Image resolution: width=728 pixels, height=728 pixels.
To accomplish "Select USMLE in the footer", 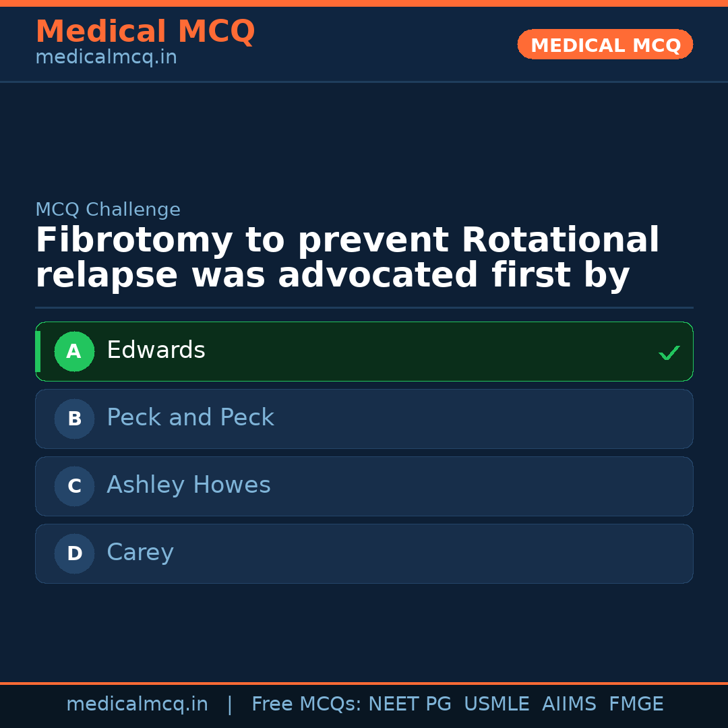I will tap(496, 704).
